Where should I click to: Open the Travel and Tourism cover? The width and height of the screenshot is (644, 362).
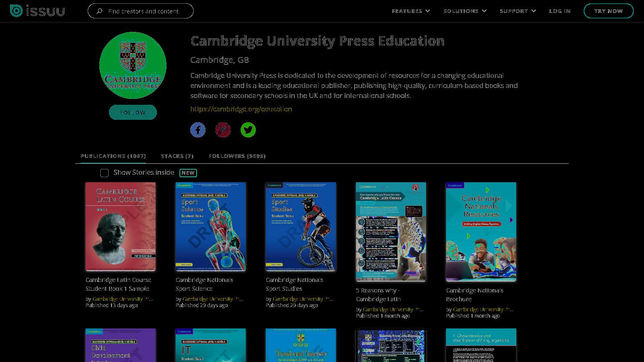pos(301,345)
